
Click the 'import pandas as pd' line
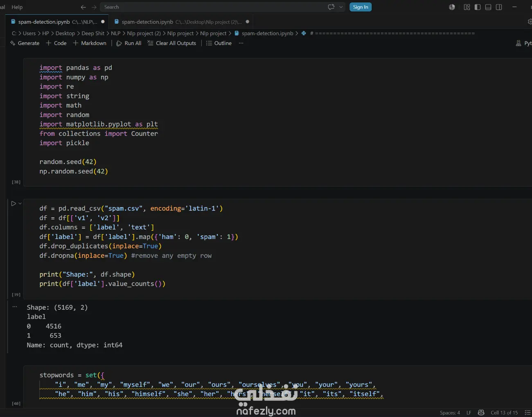coord(76,68)
